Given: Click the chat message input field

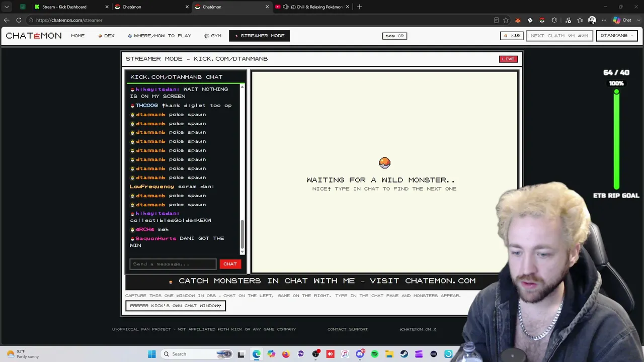Looking at the screenshot, I should pos(173,264).
